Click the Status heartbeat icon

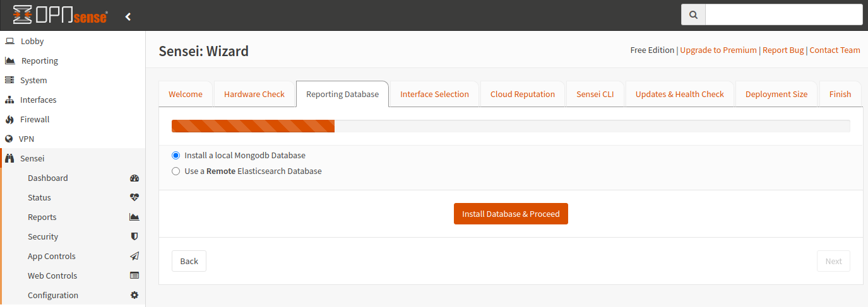134,198
